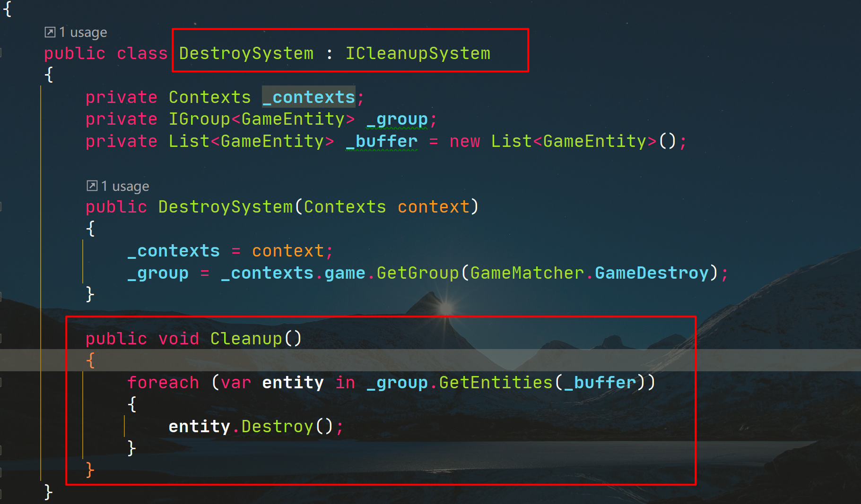Click Contexts type in private field declaration
Image resolution: width=861 pixels, height=504 pixels.
tap(210, 97)
